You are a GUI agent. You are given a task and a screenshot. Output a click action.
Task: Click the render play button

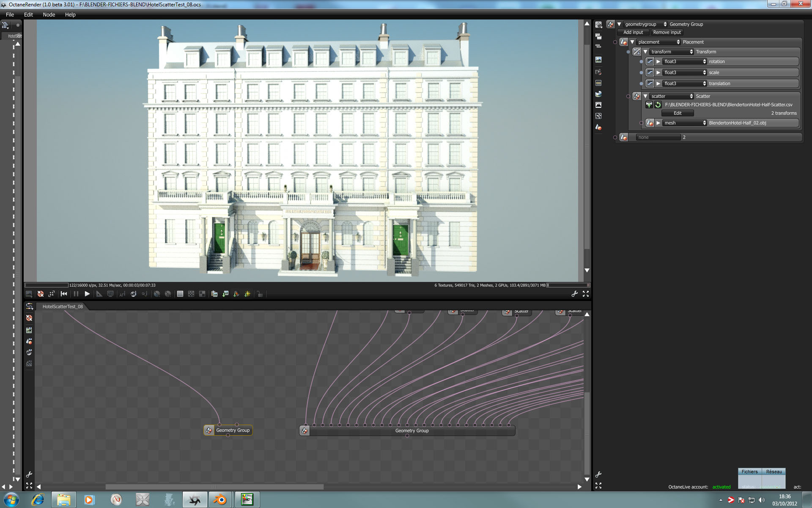pyautogui.click(x=87, y=294)
